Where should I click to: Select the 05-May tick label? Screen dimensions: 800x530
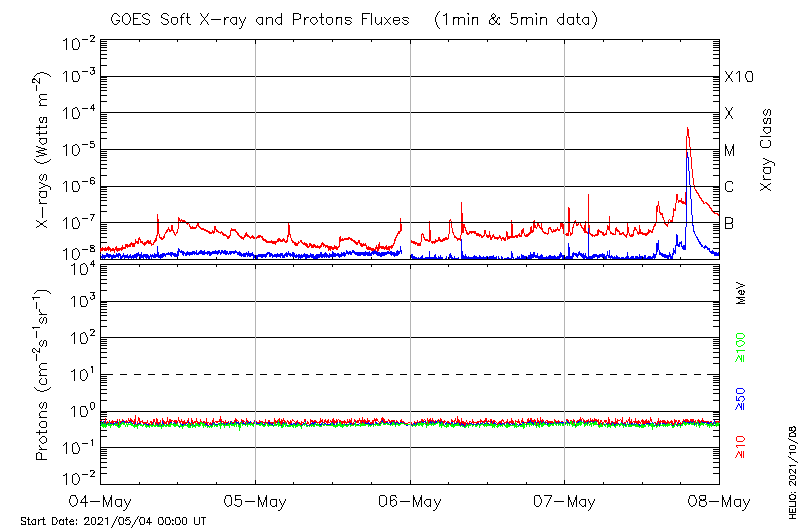pos(255,501)
